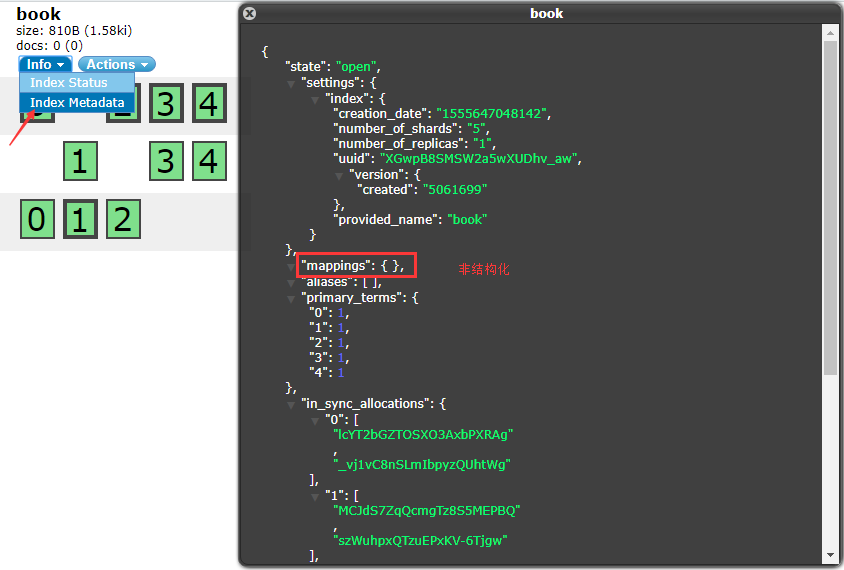
Task: Click the scrollbar down arrow in metadata dialog
Action: [x=830, y=555]
